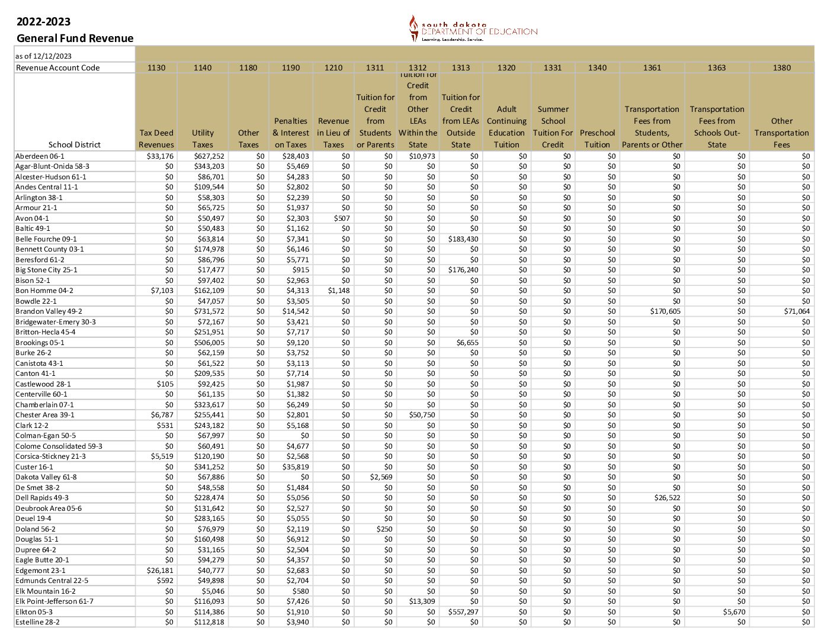Select the $71,064 other transportation fees cell
Viewport: 834px width, 644px height.
click(x=797, y=311)
